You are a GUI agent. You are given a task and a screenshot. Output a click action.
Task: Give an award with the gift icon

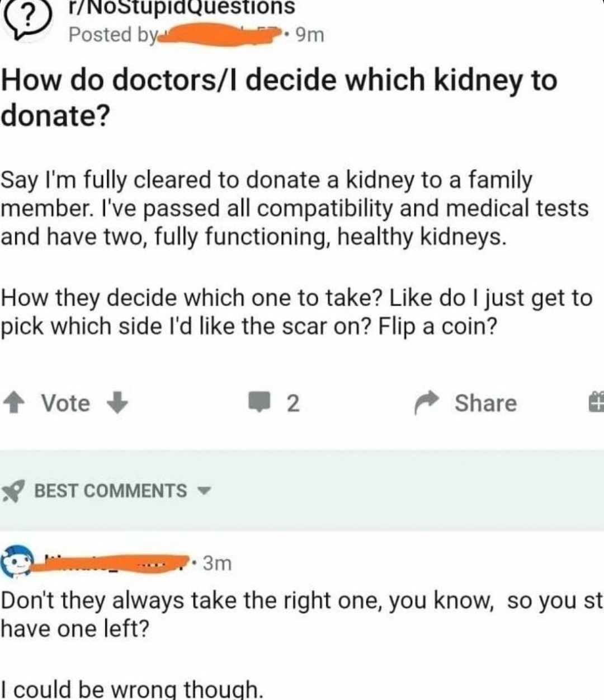coord(597,402)
